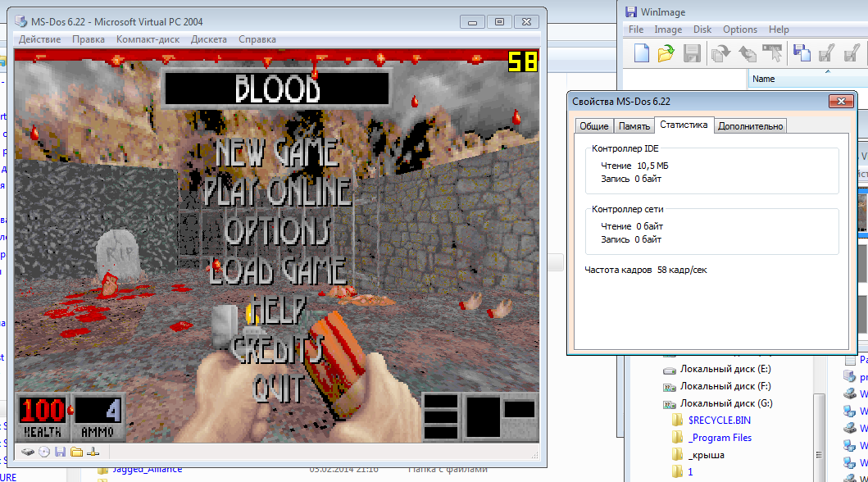The width and height of the screenshot is (868, 482).
Task: Open the File menu in WinImage
Action: coord(636,30)
